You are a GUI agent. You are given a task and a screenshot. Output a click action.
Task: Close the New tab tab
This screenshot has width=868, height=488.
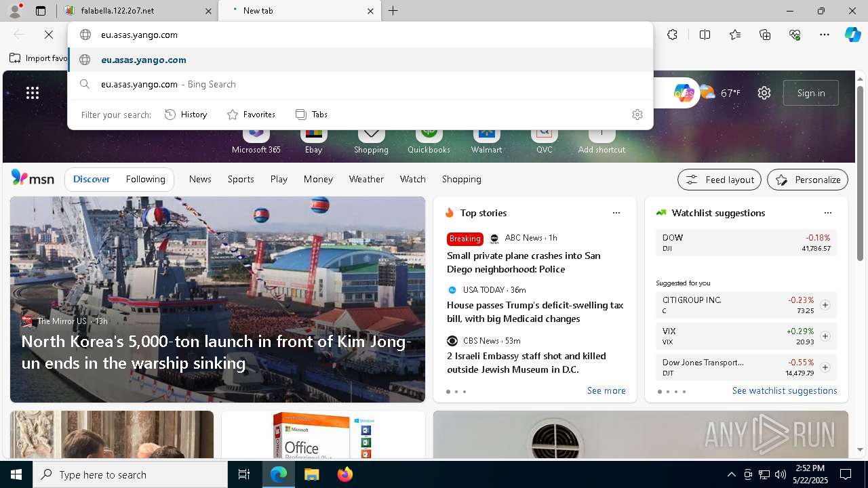click(x=370, y=11)
